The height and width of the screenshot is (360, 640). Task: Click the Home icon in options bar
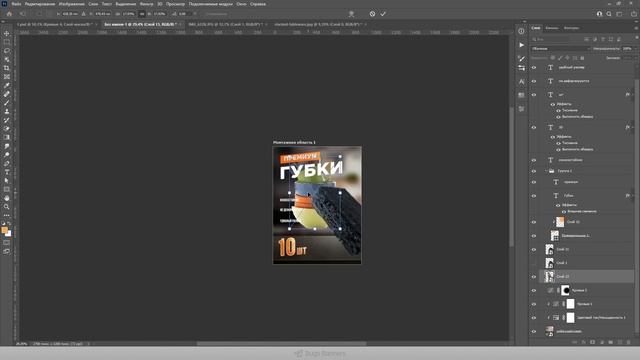tap(9, 14)
